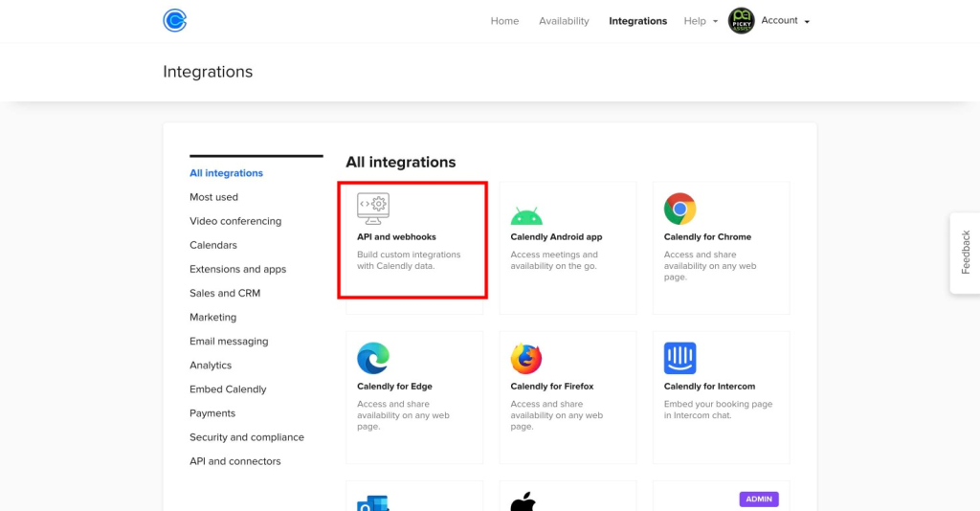Filter by API and connectors
The image size is (980, 511).
(235, 461)
